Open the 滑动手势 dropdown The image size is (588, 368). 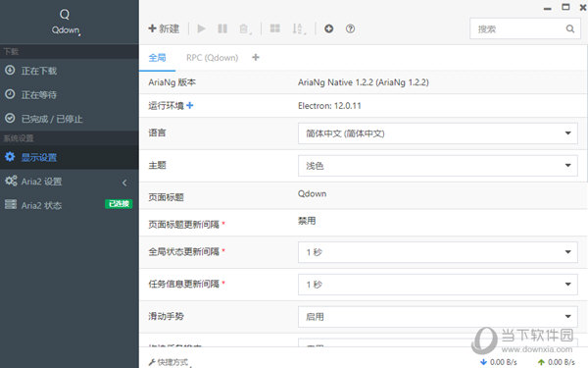438,317
